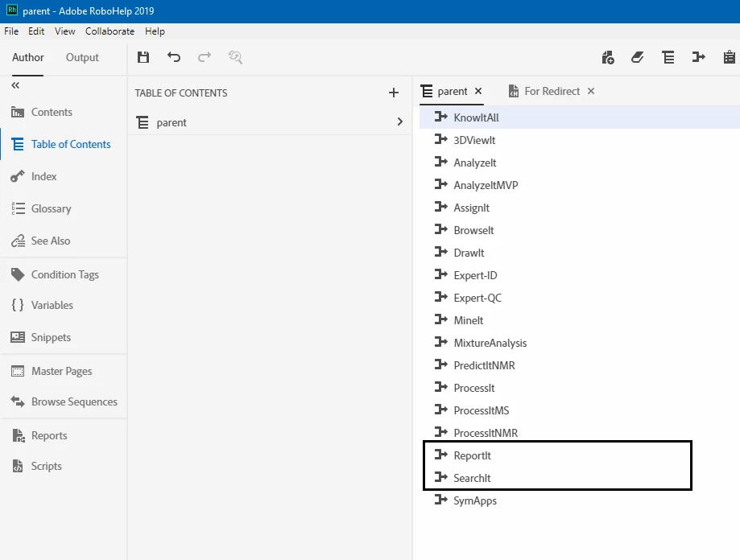Image resolution: width=740 pixels, height=560 pixels.
Task: Undo the last action
Action: point(174,57)
